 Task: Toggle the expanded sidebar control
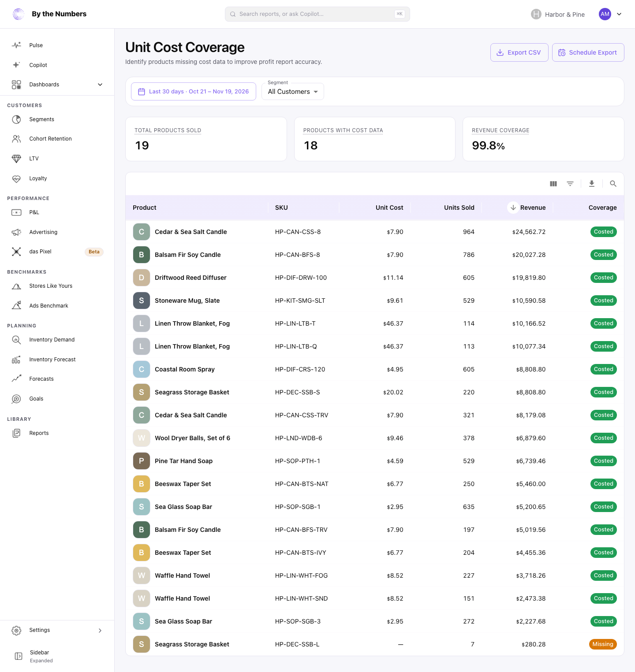[x=57, y=656]
